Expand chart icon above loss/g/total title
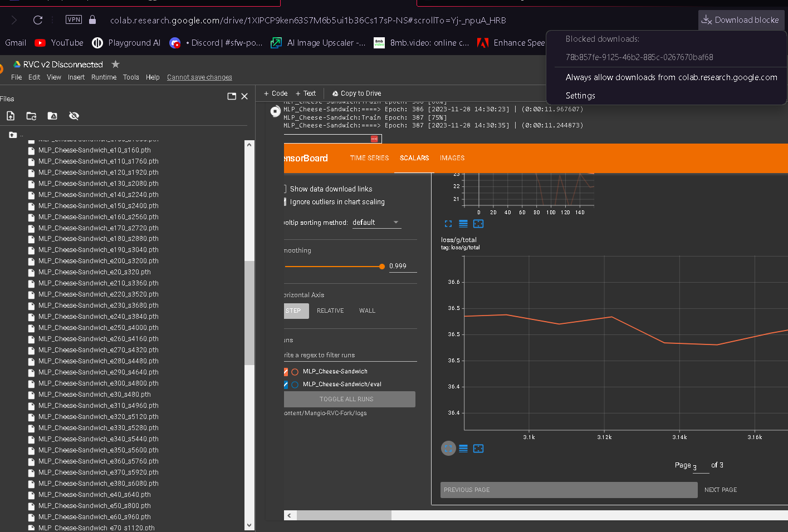This screenshot has height=532, width=788. tap(448, 224)
